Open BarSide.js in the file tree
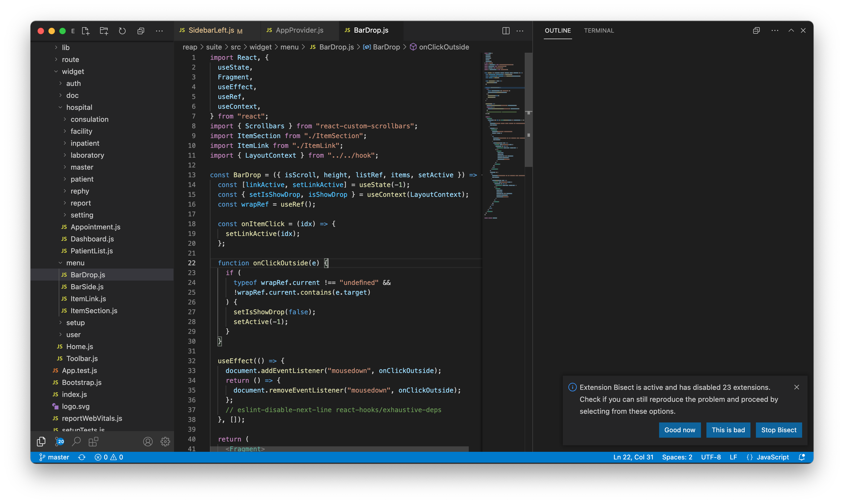 pyautogui.click(x=87, y=287)
